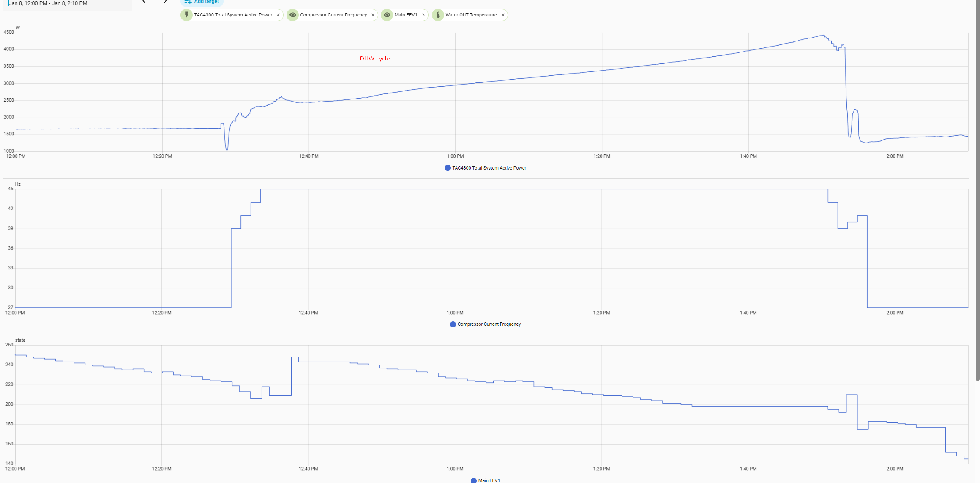The height and width of the screenshot is (483, 980).
Task: Remove the TAC4300 Total System Active Power chip
Action: tap(278, 15)
